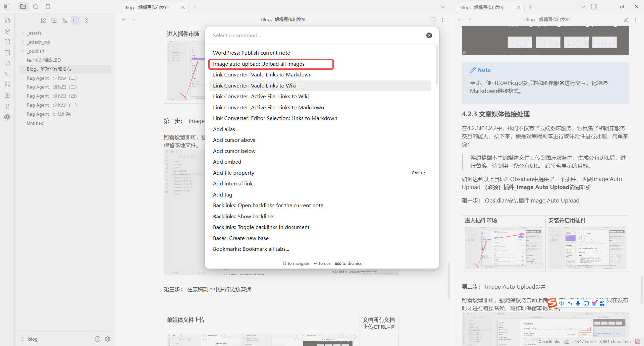The height and width of the screenshot is (346, 644).
Task: Open the Search panel icon
Action: [36, 7]
